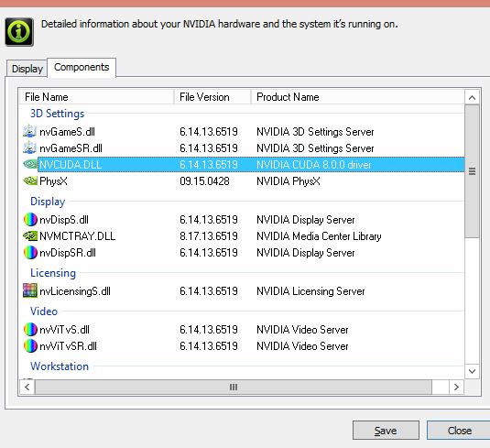The width and height of the screenshot is (490, 448).
Task: Sort by File Name column header
Action: tap(96, 97)
